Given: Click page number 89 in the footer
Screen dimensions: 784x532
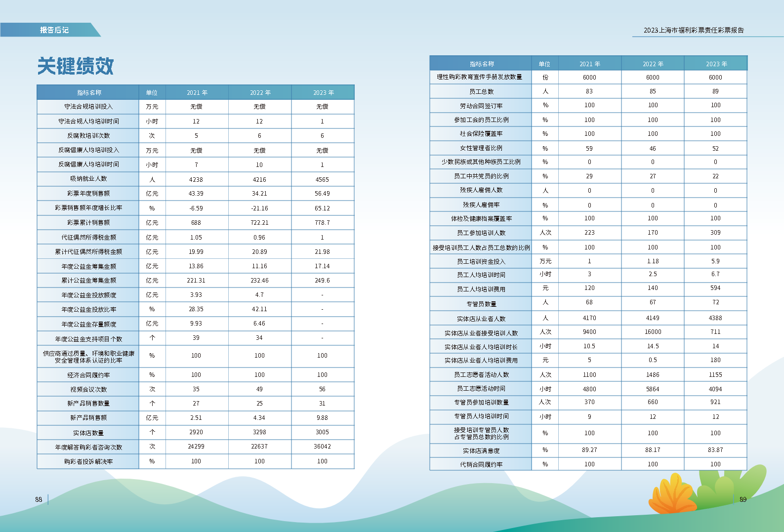Looking at the screenshot, I should [x=743, y=499].
